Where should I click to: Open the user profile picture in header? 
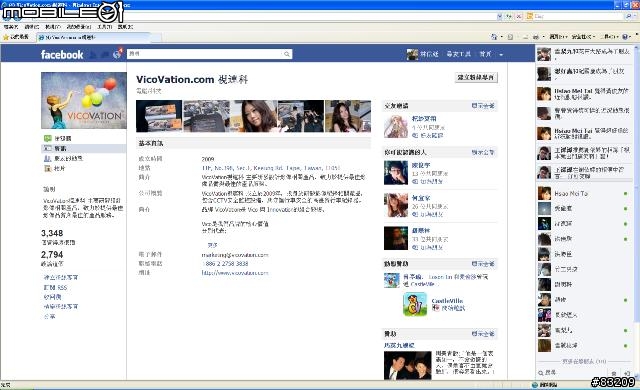(412, 54)
